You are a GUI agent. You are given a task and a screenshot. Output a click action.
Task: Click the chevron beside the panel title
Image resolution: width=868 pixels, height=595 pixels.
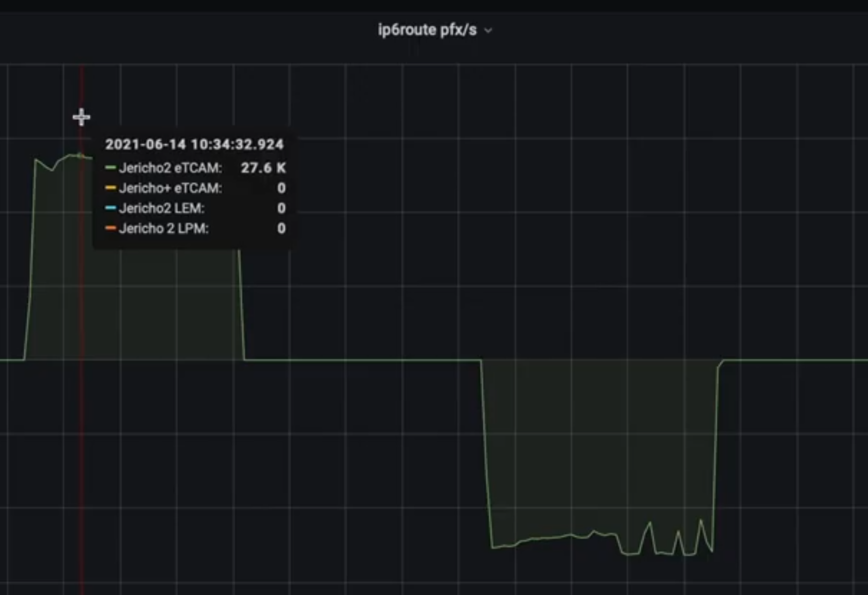[x=489, y=31]
